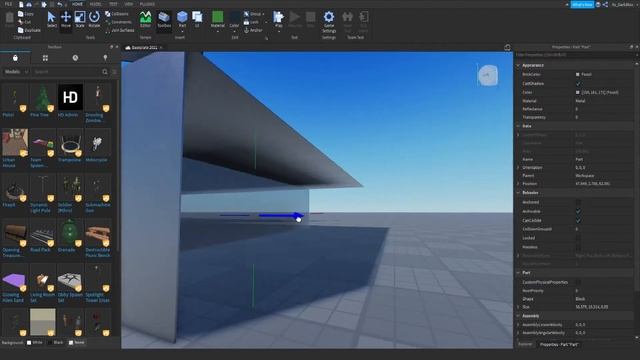Open the Terrain Editor
Screen dimensions: 640x360
point(145,19)
